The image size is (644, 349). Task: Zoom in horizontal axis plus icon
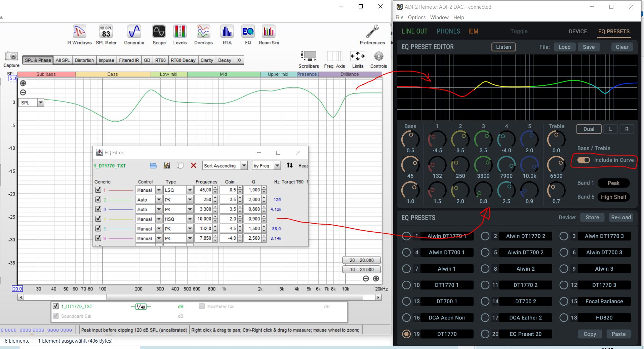[x=376, y=278]
